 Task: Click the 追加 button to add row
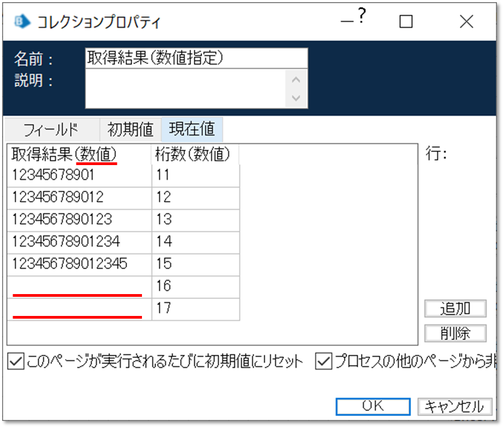point(455,309)
